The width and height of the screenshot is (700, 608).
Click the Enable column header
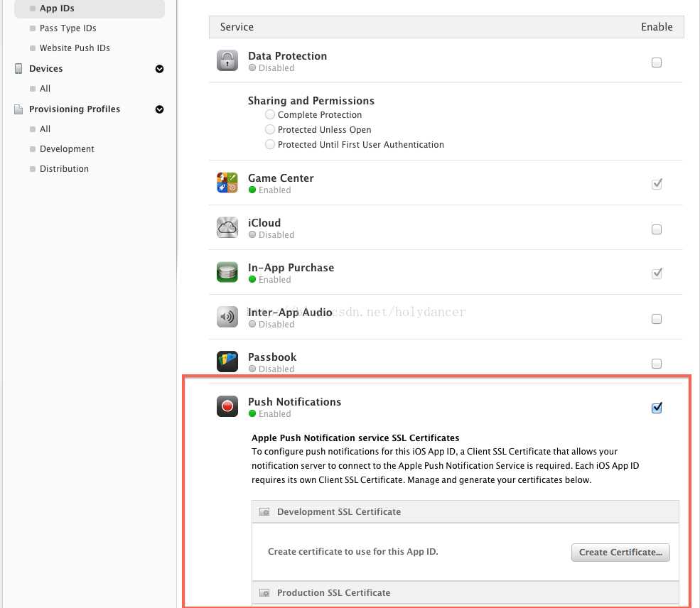click(x=657, y=27)
